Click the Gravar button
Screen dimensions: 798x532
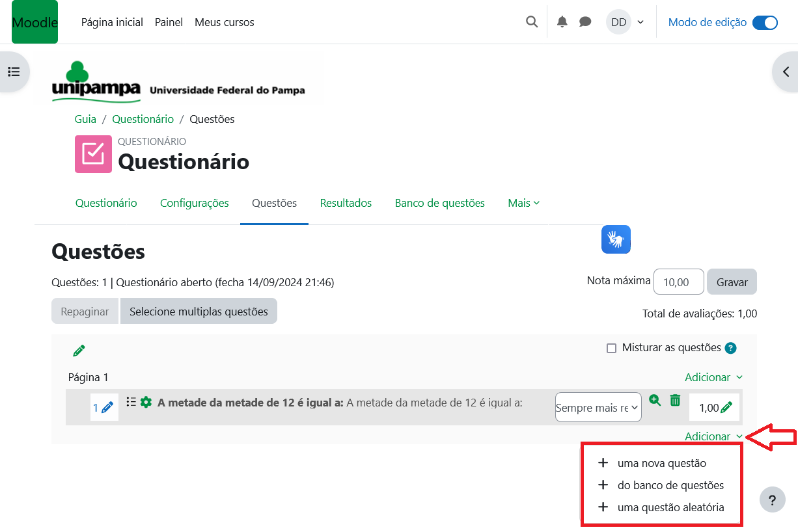732,282
